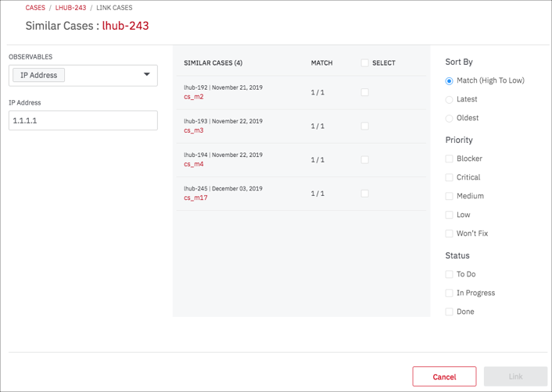
Task: Open case link cs_m4
Action: click(194, 164)
